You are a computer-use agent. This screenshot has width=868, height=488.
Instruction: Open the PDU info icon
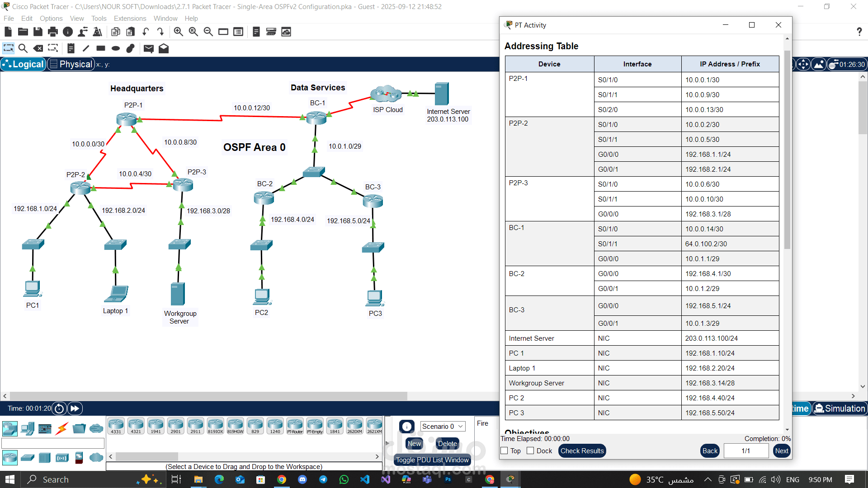[407, 427]
